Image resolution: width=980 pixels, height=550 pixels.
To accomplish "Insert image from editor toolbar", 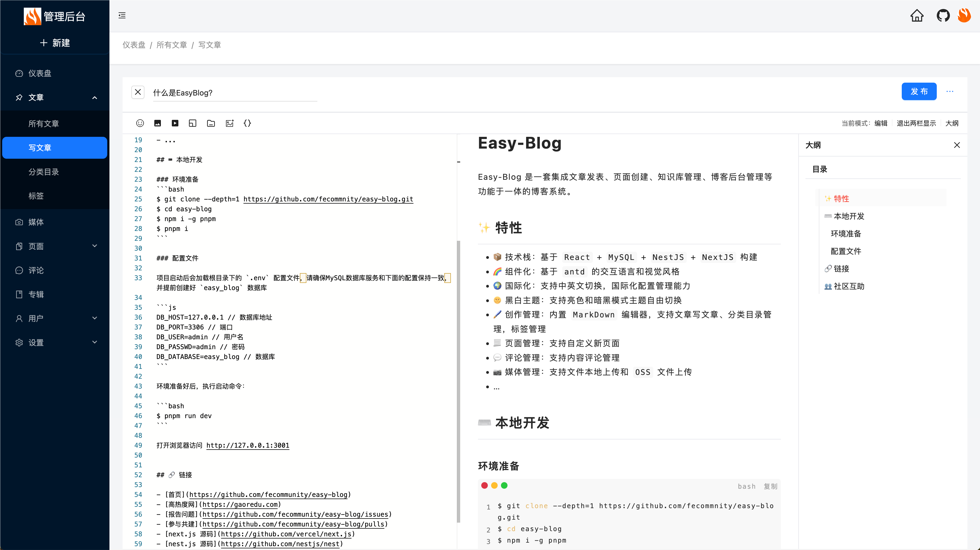I will [x=158, y=123].
